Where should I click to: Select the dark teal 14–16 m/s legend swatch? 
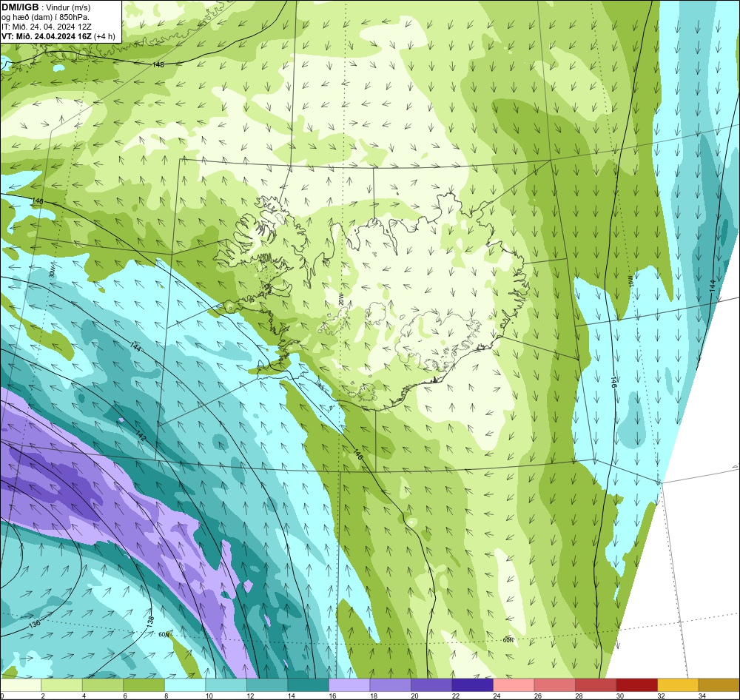tap(308, 684)
